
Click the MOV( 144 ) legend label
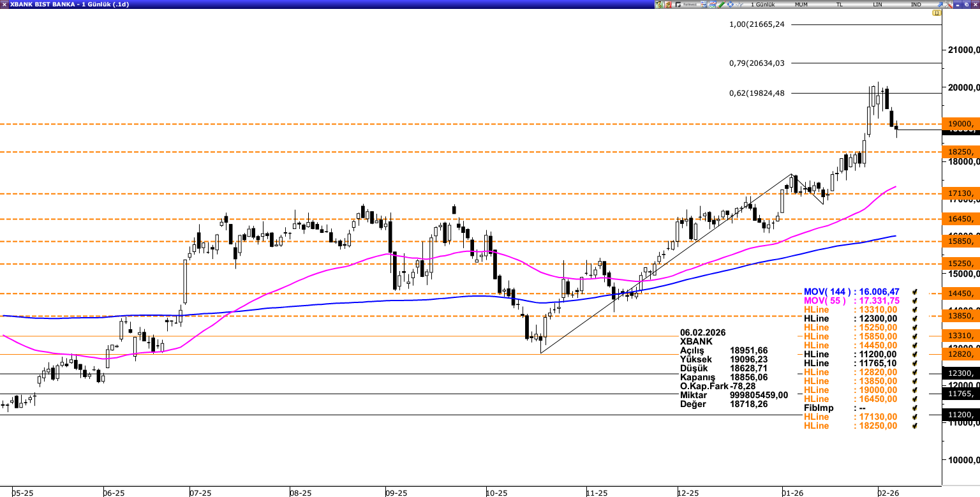point(827,292)
